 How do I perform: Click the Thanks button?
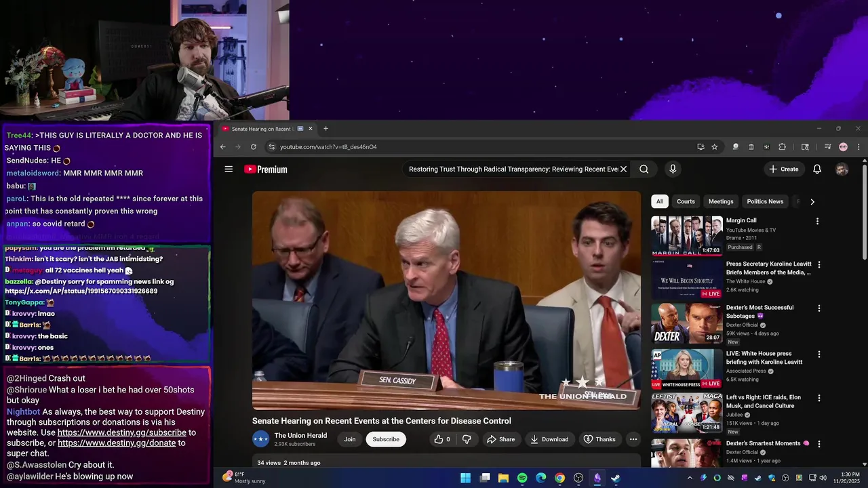pyautogui.click(x=599, y=439)
